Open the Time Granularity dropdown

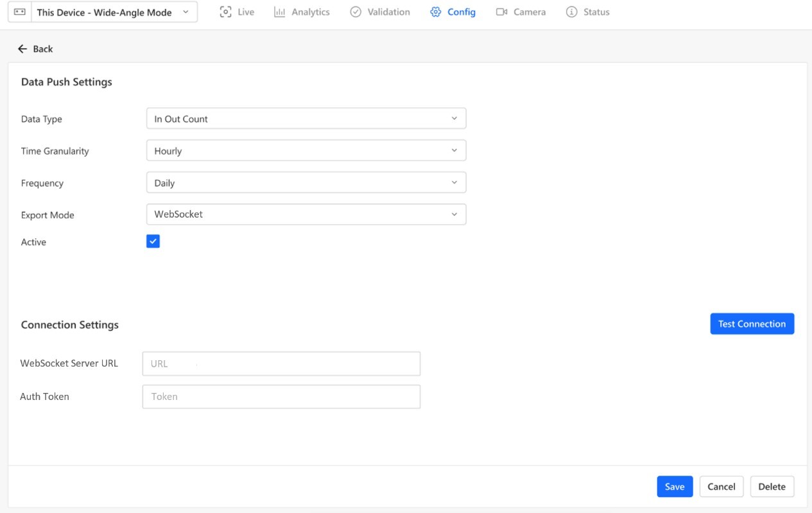306,150
